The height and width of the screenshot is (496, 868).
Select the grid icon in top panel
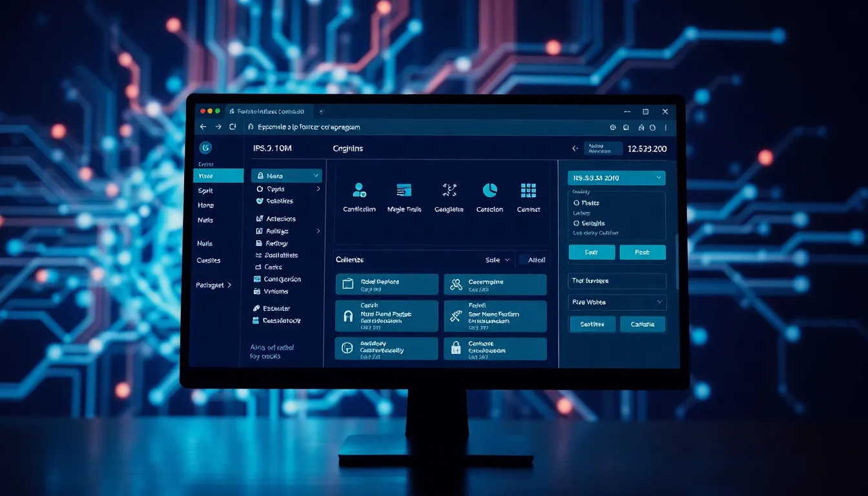tap(528, 190)
